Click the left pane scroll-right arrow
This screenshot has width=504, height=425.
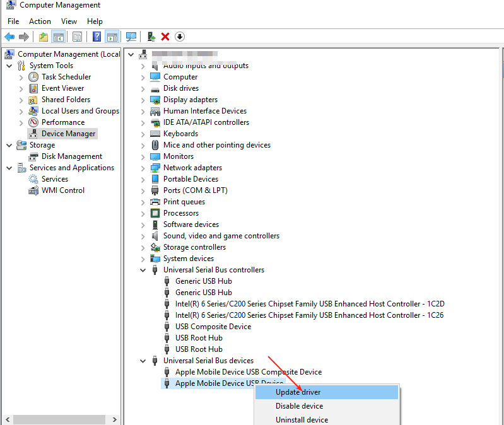click(114, 419)
